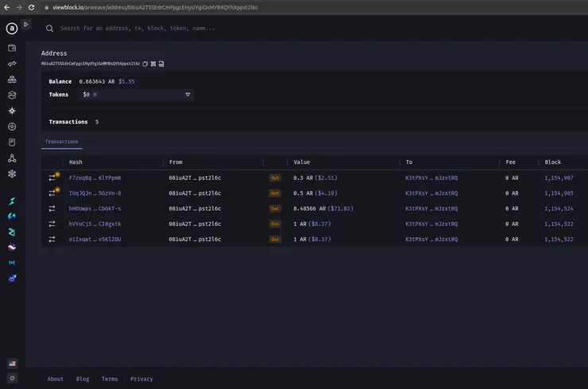Click the Arweave 'a' logo in the sidebar

tap(12, 28)
